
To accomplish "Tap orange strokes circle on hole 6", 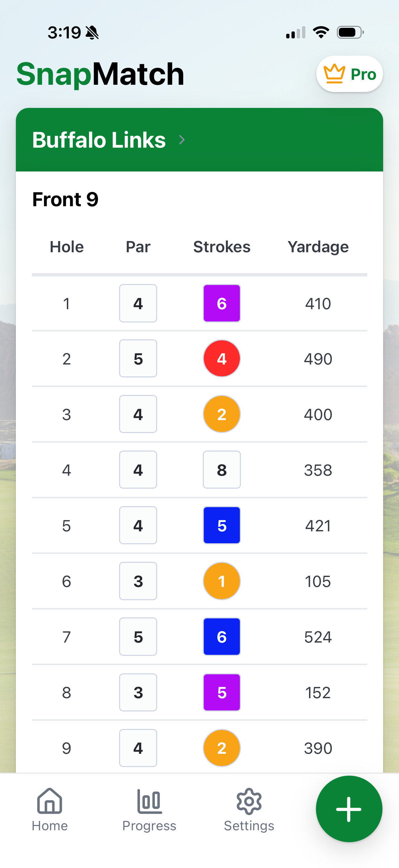I will [x=222, y=581].
